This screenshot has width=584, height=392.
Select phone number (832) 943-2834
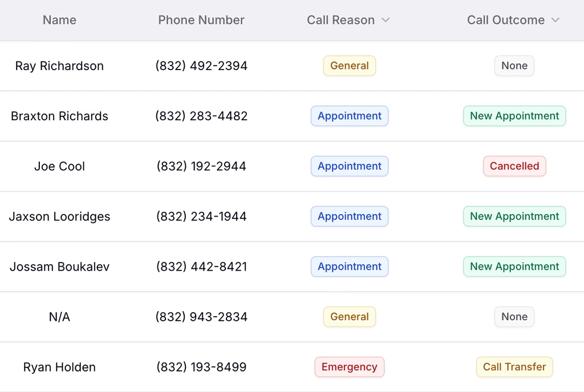click(x=201, y=317)
